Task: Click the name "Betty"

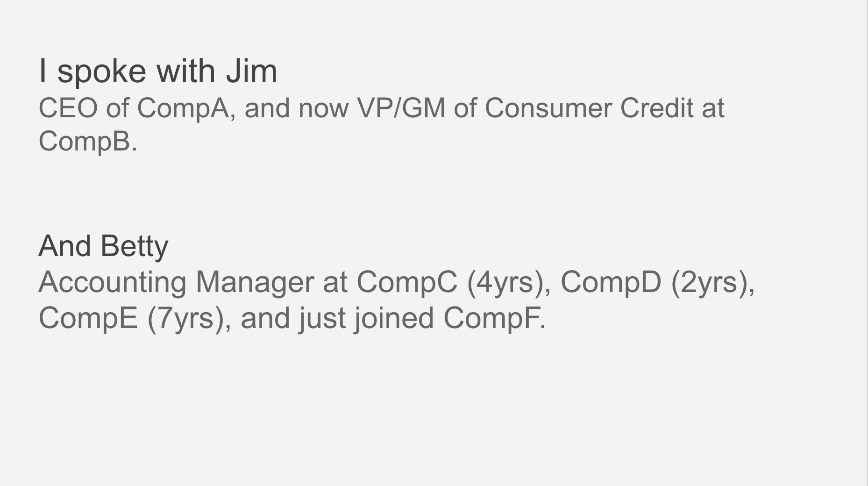Action: click(134, 246)
